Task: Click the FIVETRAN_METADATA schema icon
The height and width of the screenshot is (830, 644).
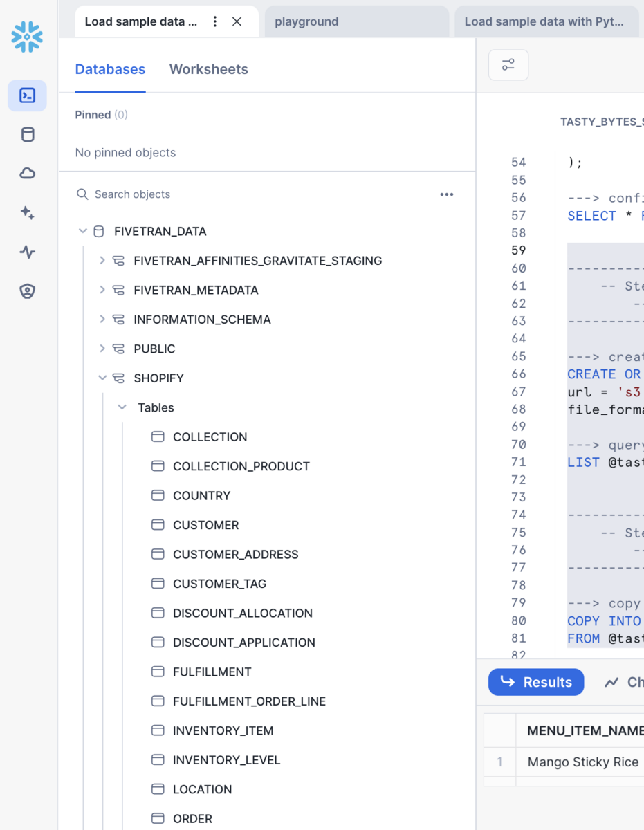Action: coord(118,290)
